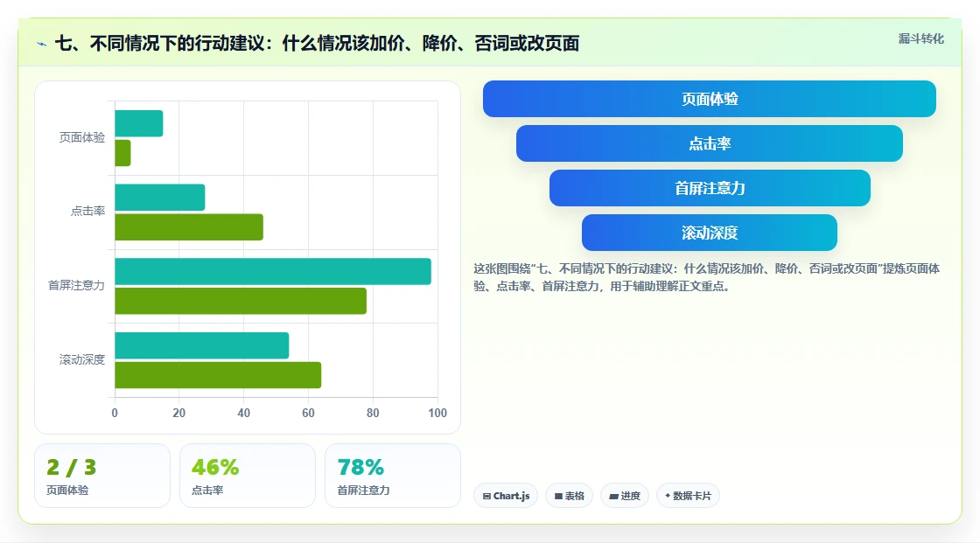Click the Chart.js tag chip
Image resolution: width=980 pixels, height=543 pixels.
click(x=506, y=496)
